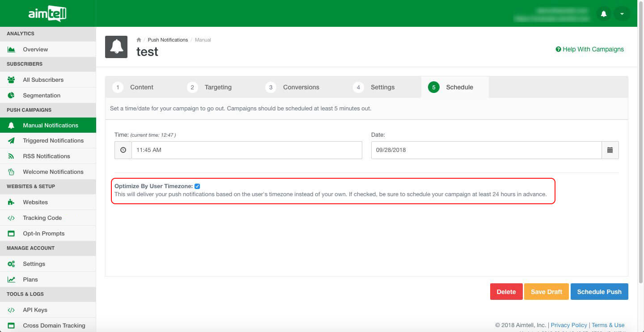This screenshot has width=644, height=332.
Task: Click the 'Manual' breadcrumb text
Action: 203,40
